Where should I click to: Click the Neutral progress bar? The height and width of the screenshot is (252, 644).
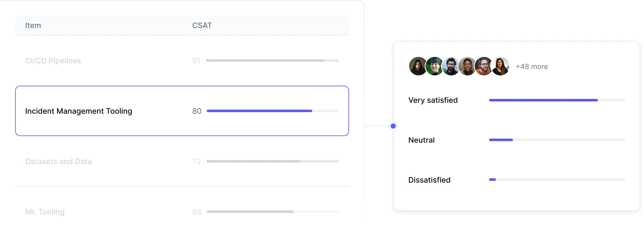coord(556,140)
